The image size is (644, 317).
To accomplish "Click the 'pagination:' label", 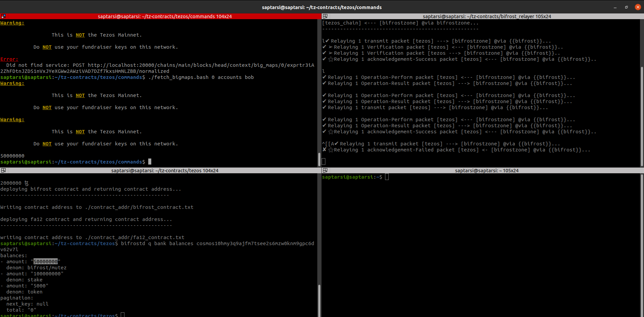I will click(17, 298).
